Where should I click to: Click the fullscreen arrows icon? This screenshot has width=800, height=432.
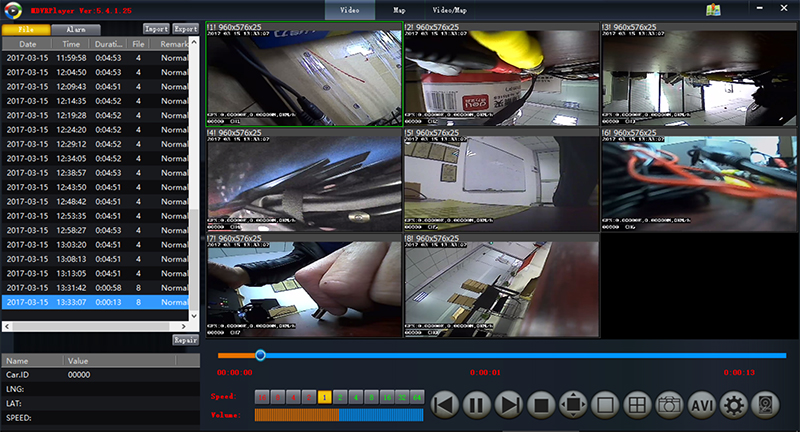[572, 405]
